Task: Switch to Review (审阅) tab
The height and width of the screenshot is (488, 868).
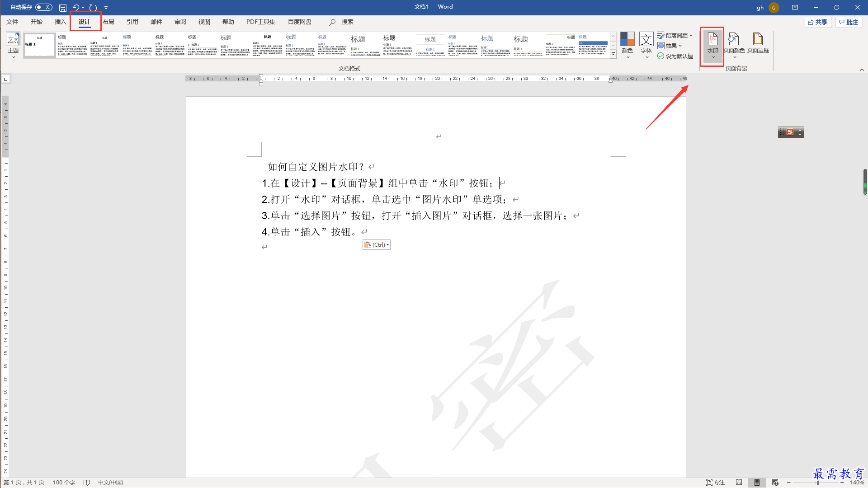Action: [x=180, y=22]
